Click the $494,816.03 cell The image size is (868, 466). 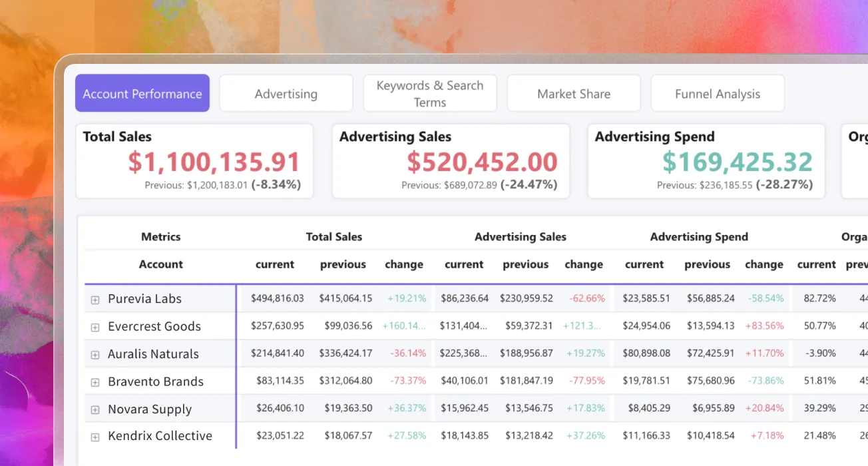tap(277, 299)
